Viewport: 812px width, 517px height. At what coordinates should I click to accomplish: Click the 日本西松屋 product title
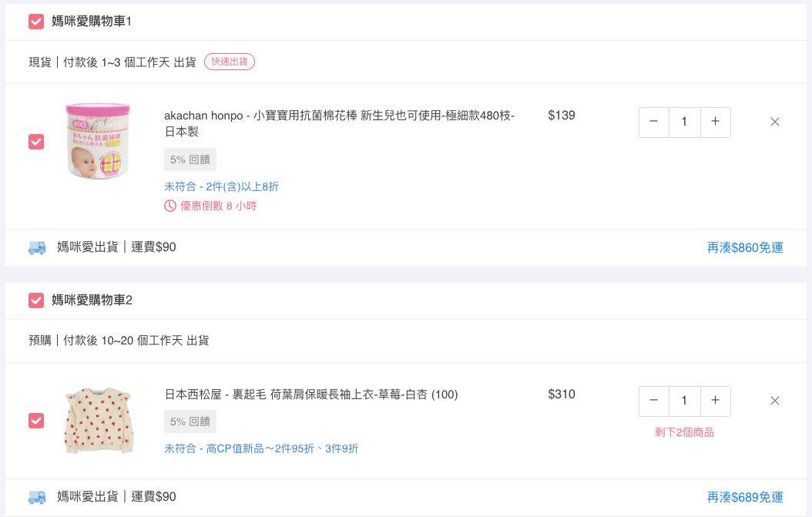310,394
